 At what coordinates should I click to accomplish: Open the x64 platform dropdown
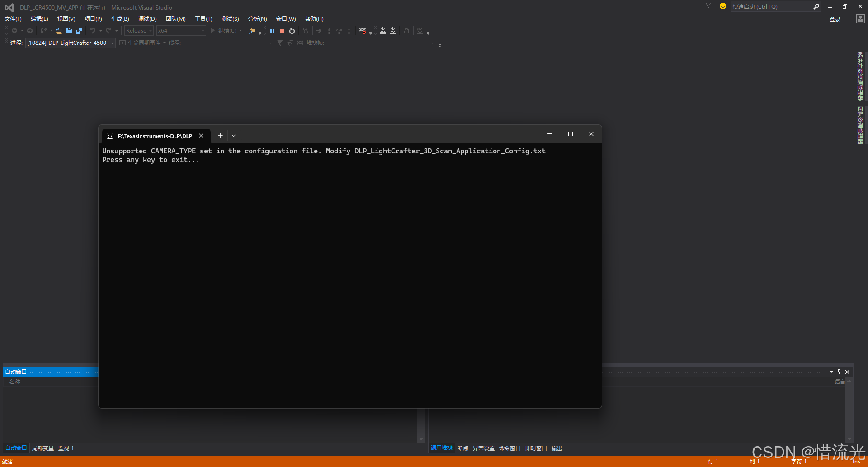pyautogui.click(x=181, y=31)
